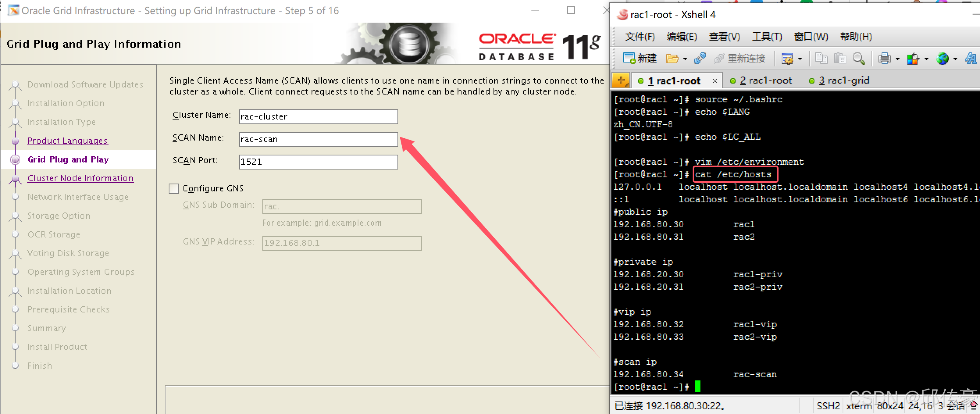This screenshot has width=980, height=414.
Task: Select the Grid Plug and Play step marker
Action: click(x=16, y=159)
